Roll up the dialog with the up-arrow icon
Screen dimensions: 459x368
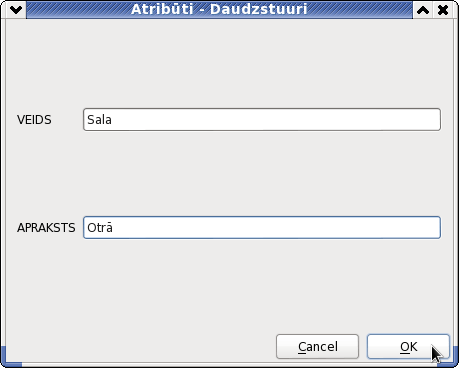(x=423, y=10)
